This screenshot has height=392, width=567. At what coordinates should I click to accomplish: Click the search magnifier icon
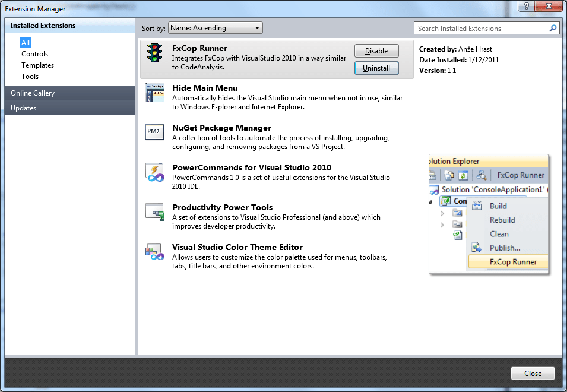coord(553,28)
